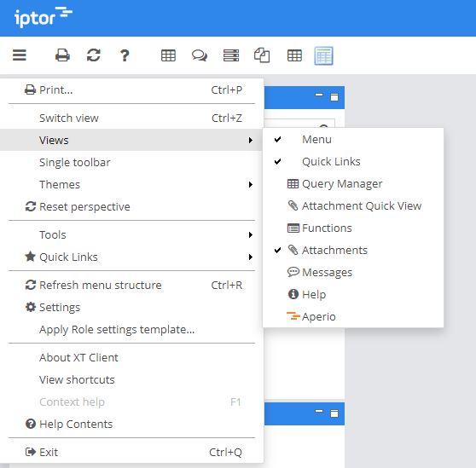Click the copy documents toolbar icon
Screen dimensions: 476x468
point(262,55)
